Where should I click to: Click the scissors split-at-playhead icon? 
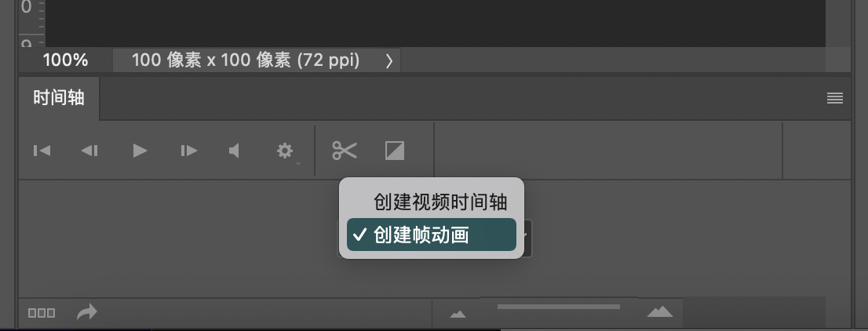[345, 151]
